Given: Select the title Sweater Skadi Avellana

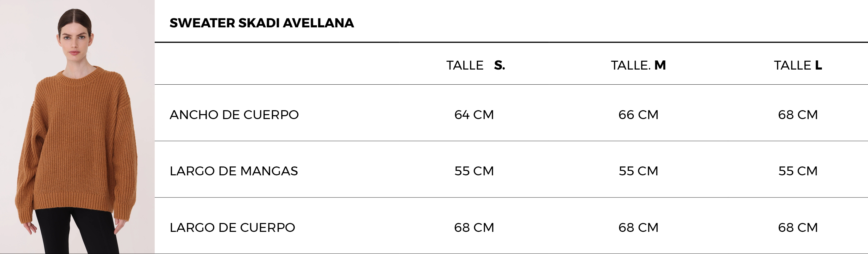Looking at the screenshot, I should pyautogui.click(x=262, y=23).
